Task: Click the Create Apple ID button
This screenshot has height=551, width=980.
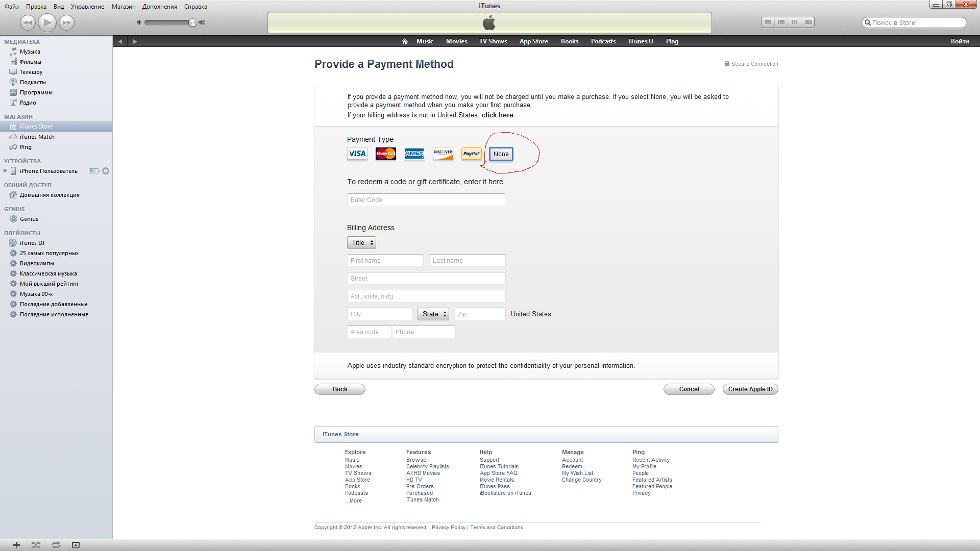Action: 750,389
